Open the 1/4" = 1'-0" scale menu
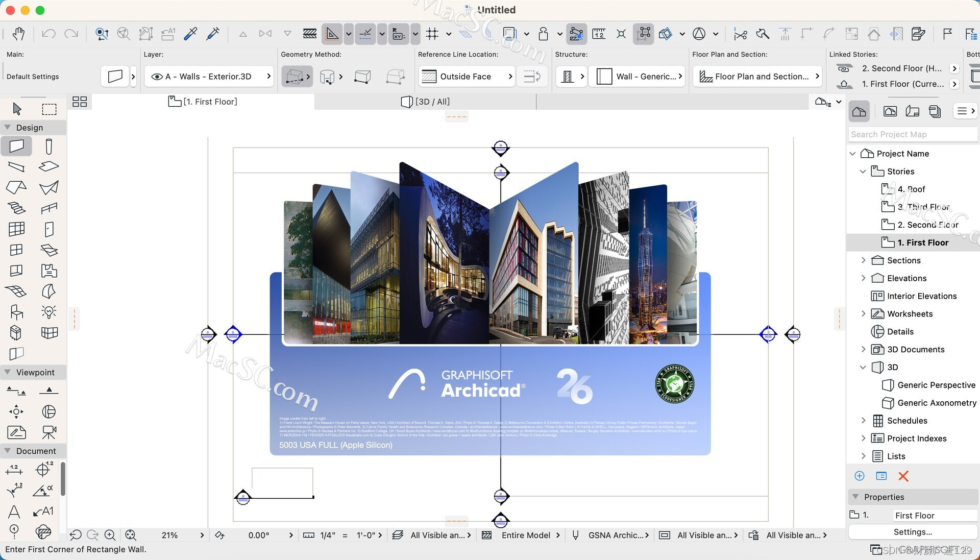 [343, 535]
